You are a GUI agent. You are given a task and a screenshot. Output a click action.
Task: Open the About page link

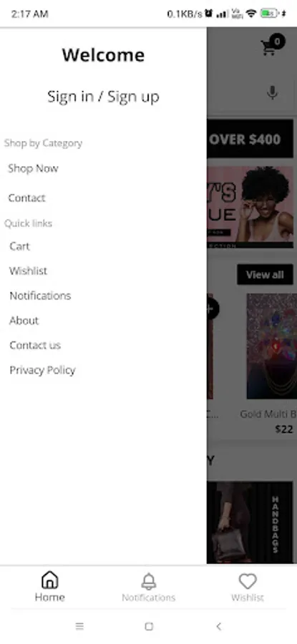click(24, 321)
